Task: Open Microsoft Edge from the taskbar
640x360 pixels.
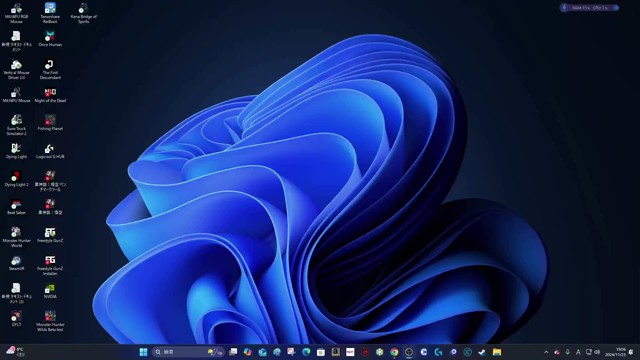Action: point(306,352)
